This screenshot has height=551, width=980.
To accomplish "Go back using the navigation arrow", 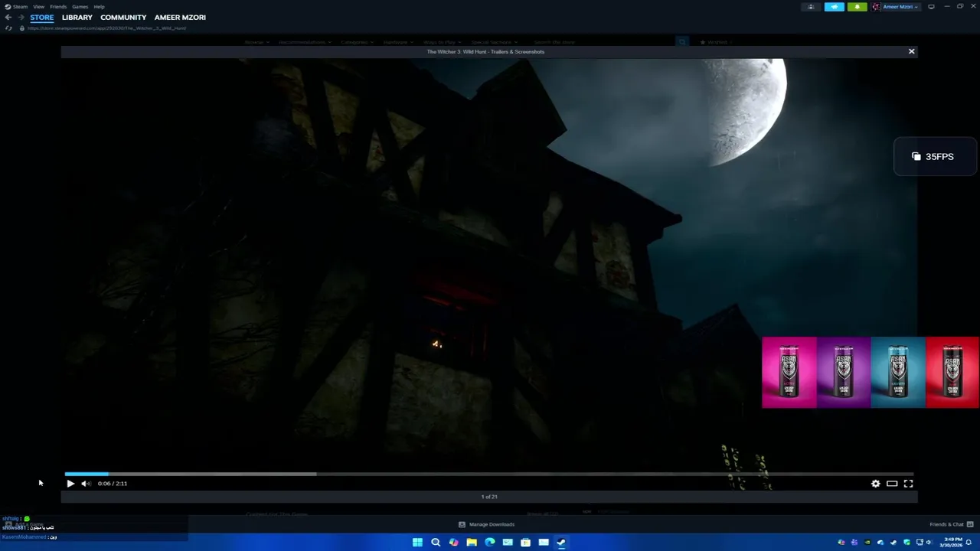I will pos(8,17).
